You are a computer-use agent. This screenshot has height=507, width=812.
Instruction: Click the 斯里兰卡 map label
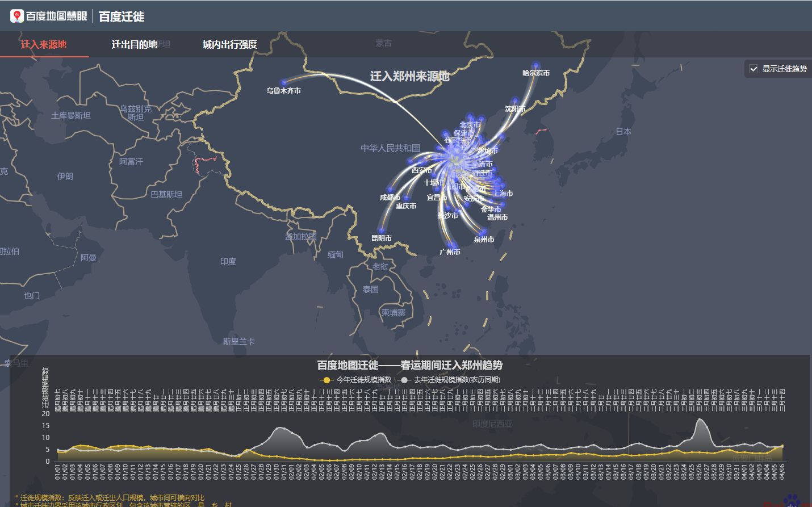point(239,341)
